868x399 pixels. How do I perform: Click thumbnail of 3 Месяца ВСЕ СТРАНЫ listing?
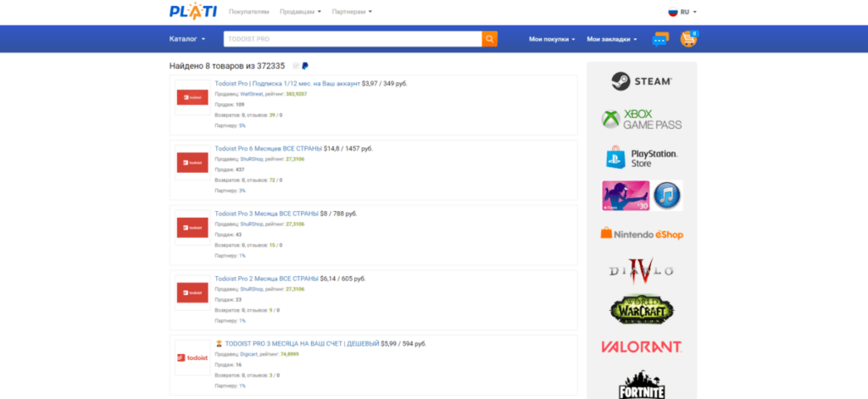(x=192, y=227)
